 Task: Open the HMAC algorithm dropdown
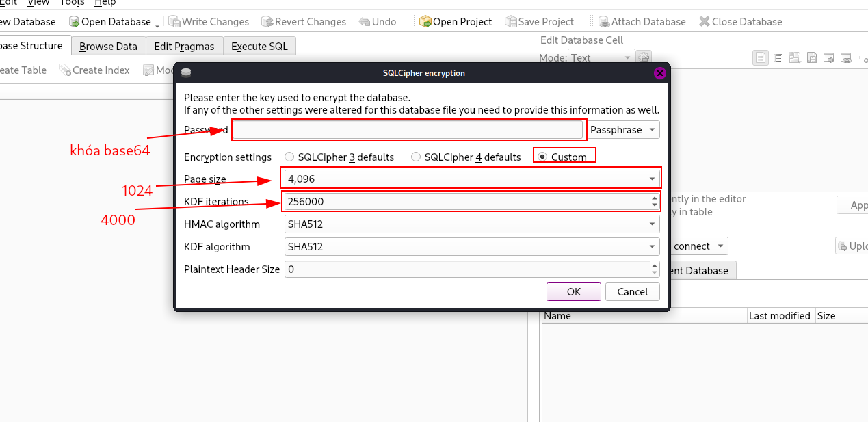[x=471, y=224]
